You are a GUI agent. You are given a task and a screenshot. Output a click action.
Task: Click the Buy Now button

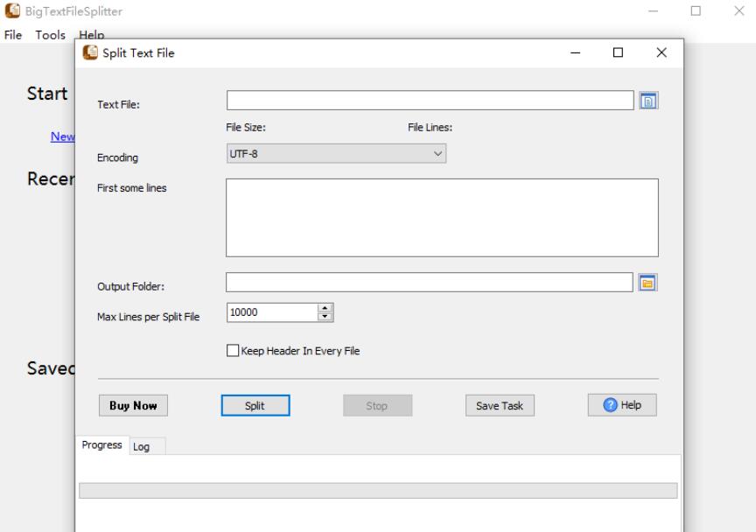point(133,406)
